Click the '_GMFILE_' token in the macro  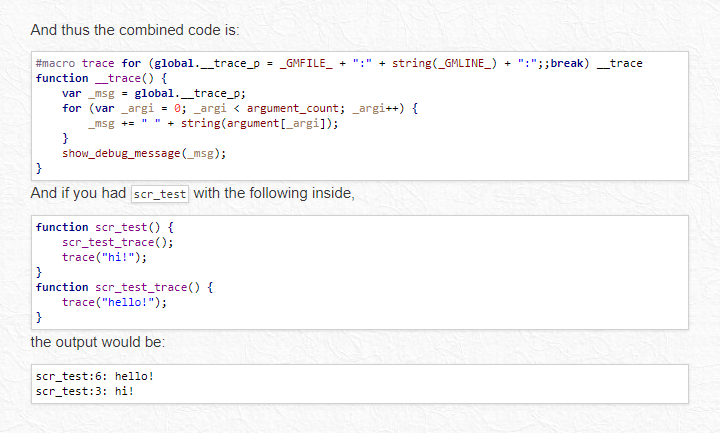[306, 63]
